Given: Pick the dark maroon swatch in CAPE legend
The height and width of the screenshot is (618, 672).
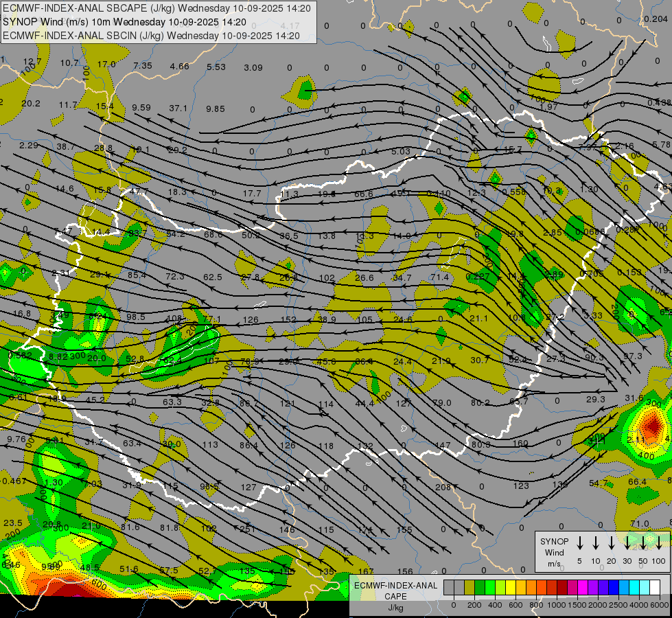Looking at the screenshot, I should 562,587.
